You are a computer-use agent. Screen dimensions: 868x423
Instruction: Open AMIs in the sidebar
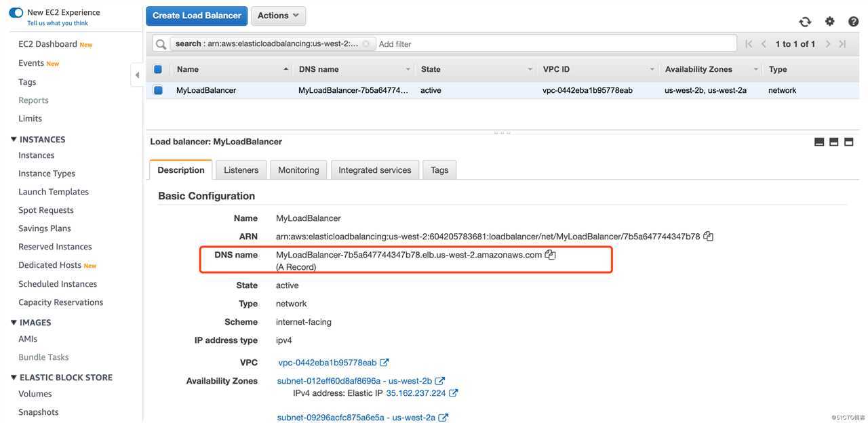pos(28,339)
